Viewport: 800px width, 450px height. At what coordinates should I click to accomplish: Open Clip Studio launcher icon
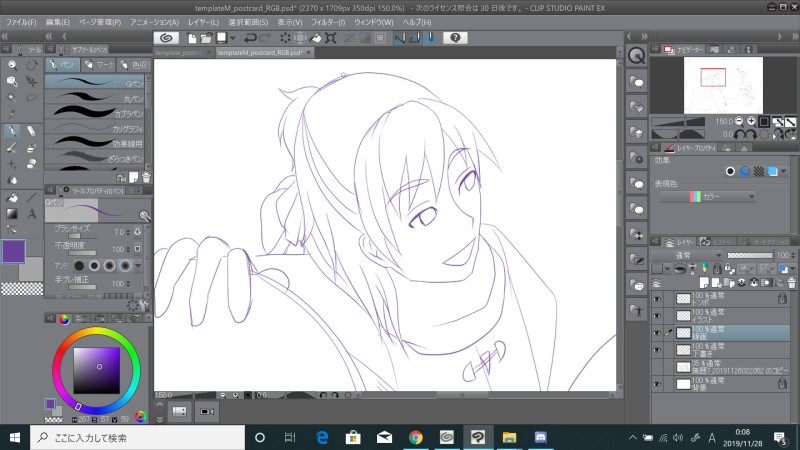click(166, 38)
